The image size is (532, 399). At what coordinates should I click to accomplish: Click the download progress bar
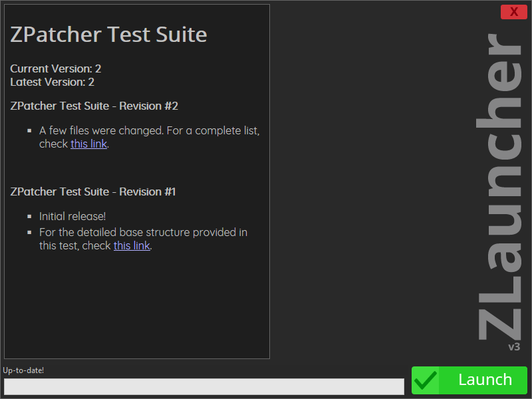(x=204, y=386)
